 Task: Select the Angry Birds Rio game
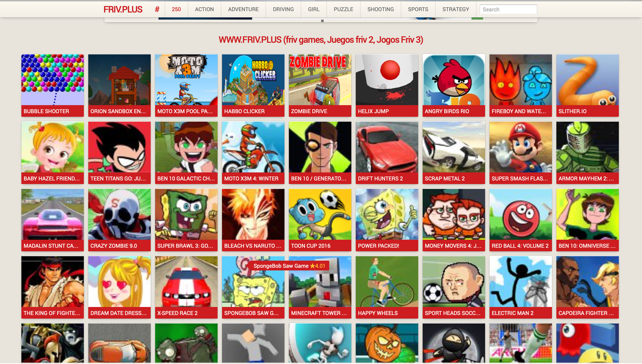click(454, 85)
